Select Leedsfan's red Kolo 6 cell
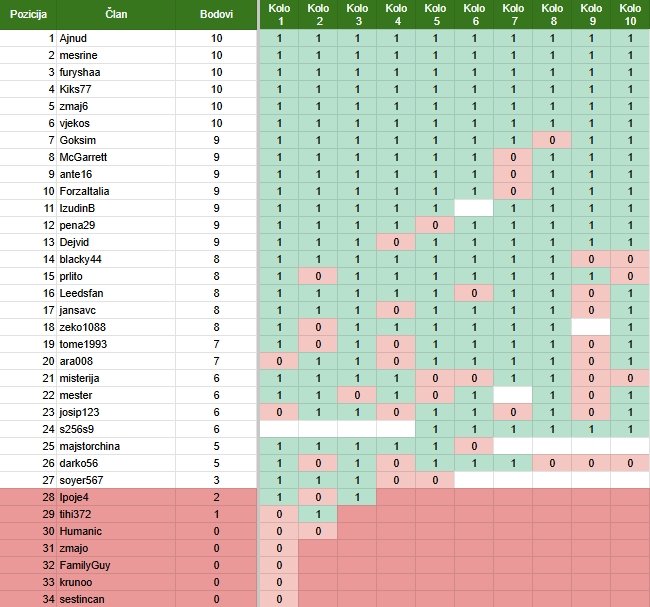Image resolution: width=650 pixels, height=607 pixels. [474, 293]
